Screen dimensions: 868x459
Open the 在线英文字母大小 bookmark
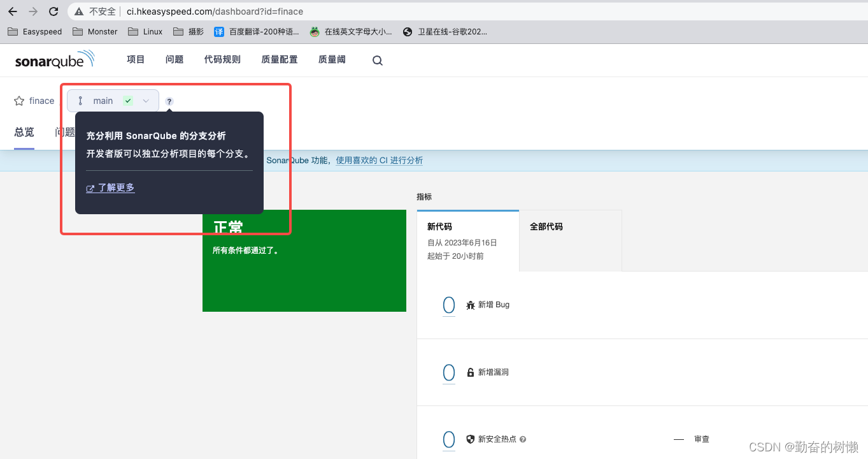point(352,31)
